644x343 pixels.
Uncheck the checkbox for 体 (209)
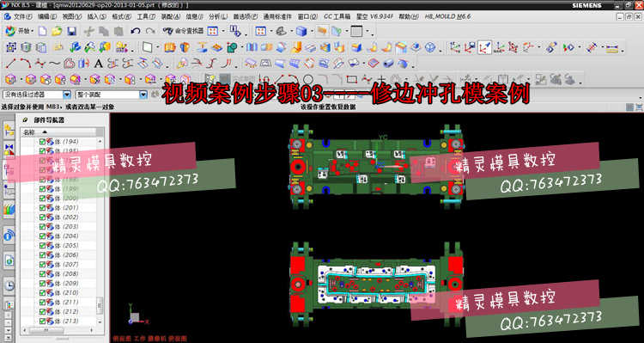pos(42,284)
